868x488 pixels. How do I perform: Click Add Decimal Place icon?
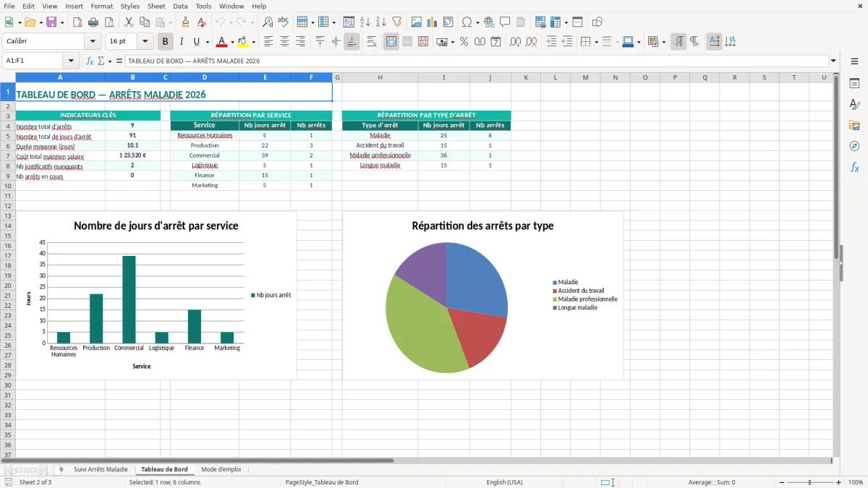[516, 42]
